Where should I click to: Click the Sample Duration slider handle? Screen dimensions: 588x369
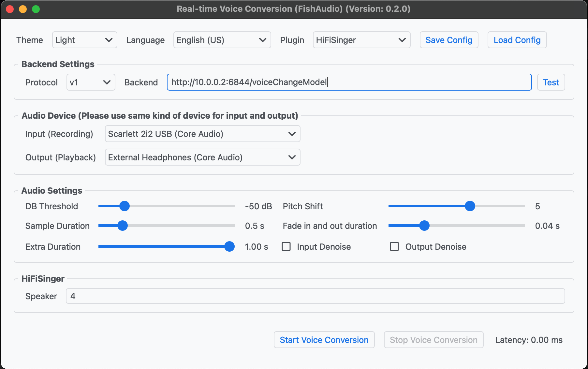click(x=123, y=226)
